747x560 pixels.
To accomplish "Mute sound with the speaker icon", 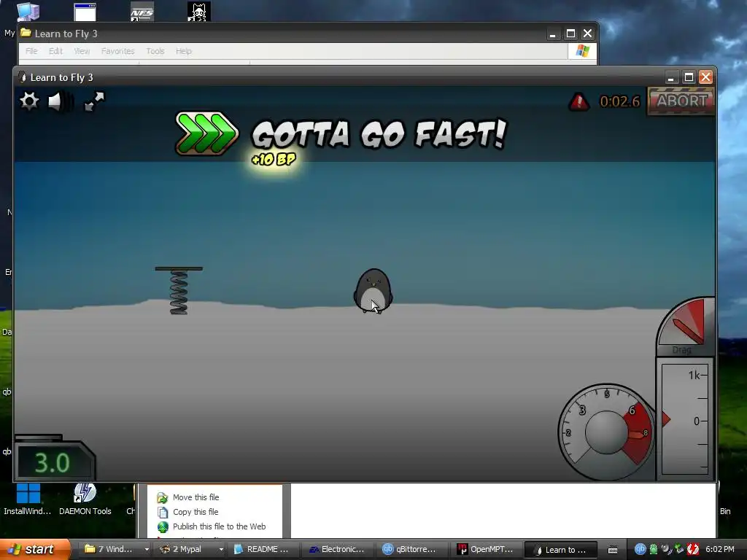I will [x=61, y=101].
